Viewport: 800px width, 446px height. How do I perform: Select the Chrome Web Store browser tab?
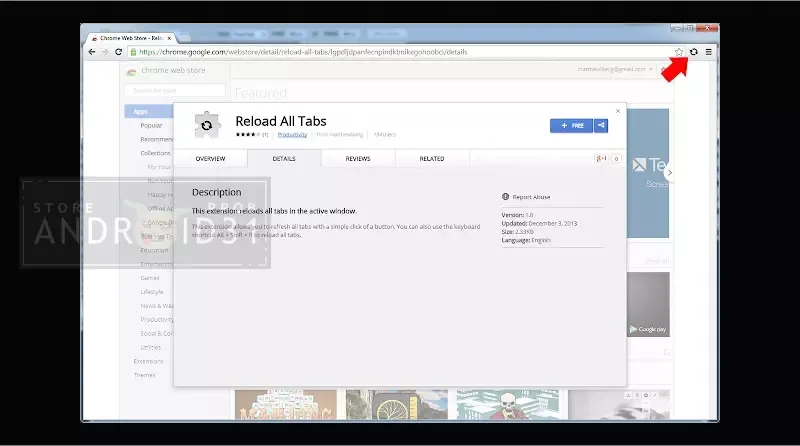[x=132, y=38]
